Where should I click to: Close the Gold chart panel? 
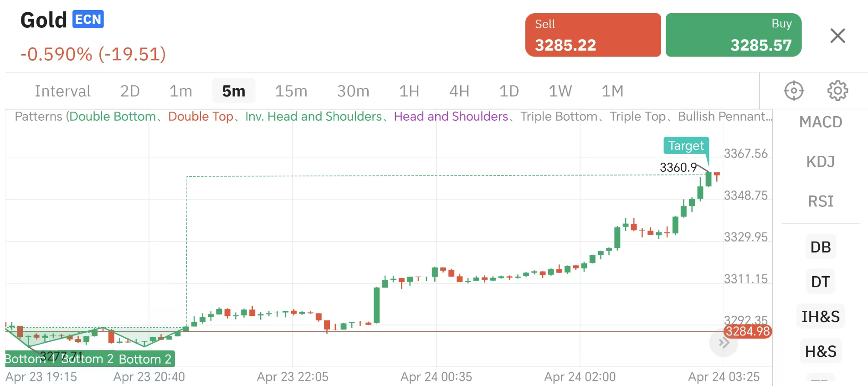point(837,36)
